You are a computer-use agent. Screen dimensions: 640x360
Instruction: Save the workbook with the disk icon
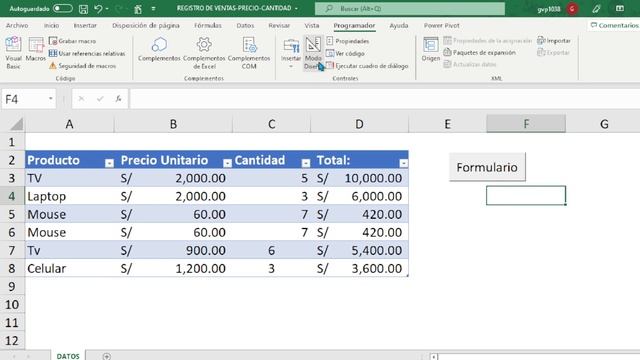[83, 9]
